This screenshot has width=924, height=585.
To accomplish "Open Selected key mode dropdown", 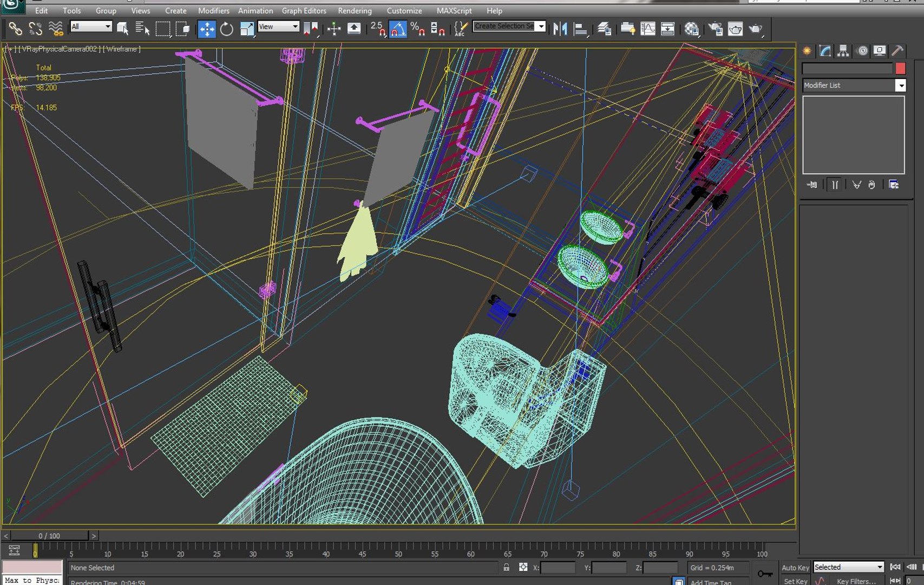I will 848,567.
